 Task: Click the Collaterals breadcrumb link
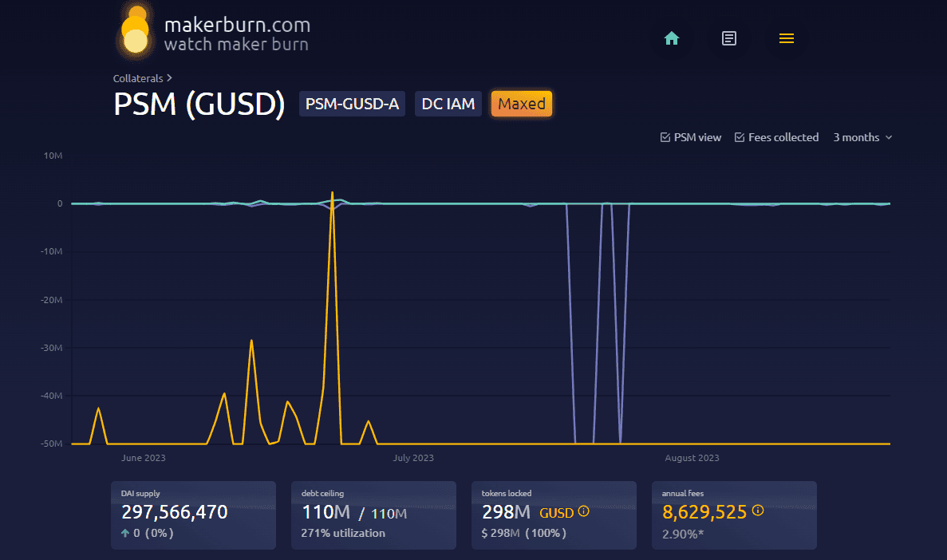pyautogui.click(x=138, y=78)
